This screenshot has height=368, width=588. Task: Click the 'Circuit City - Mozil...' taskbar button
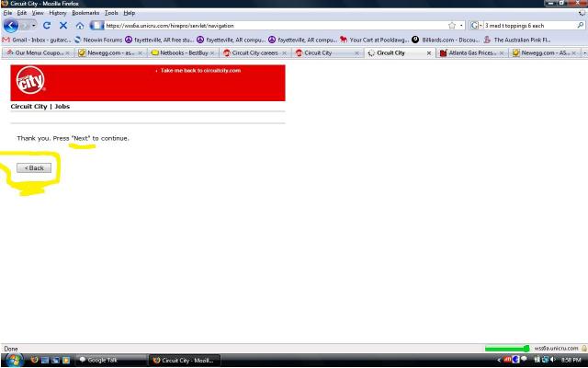tap(185, 360)
